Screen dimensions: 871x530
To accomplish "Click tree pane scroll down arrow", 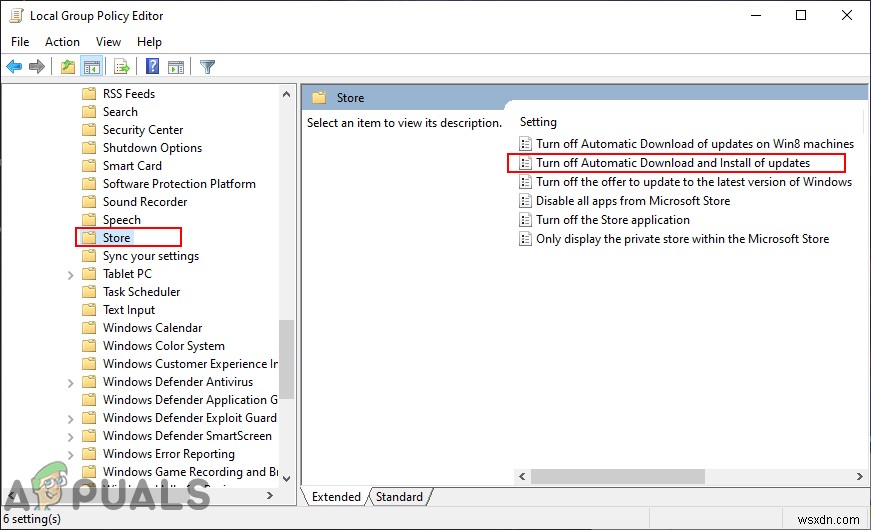I will tap(287, 478).
